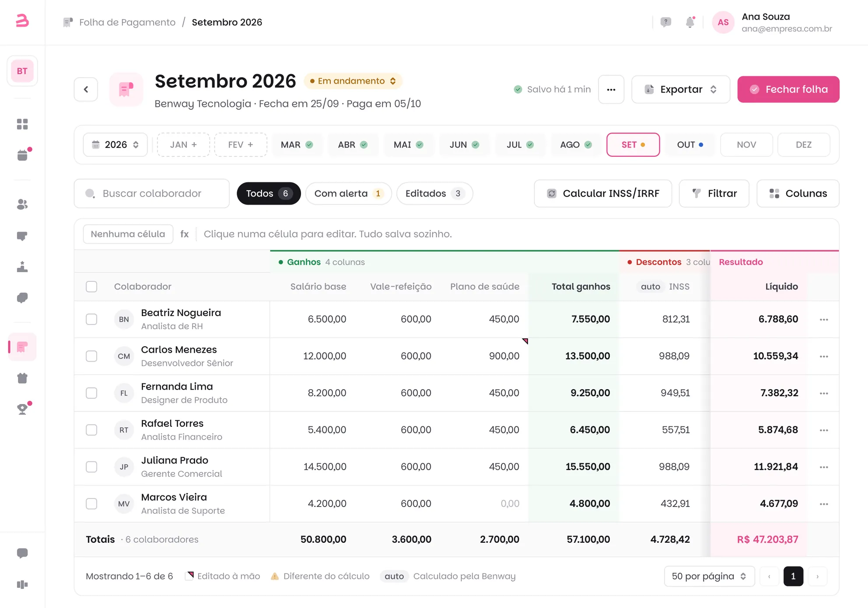Click the Benway logo at top left
868x608 pixels.
click(22, 21)
